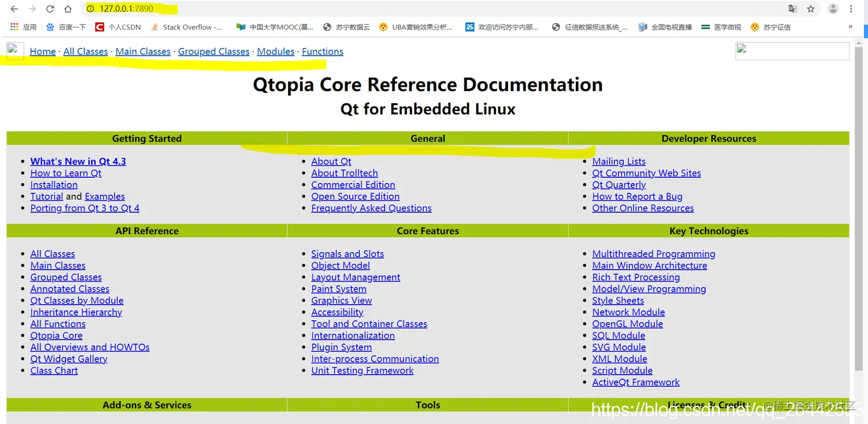Open the 苏宁征信 bookmark
The image size is (868, 424).
tap(770, 27)
